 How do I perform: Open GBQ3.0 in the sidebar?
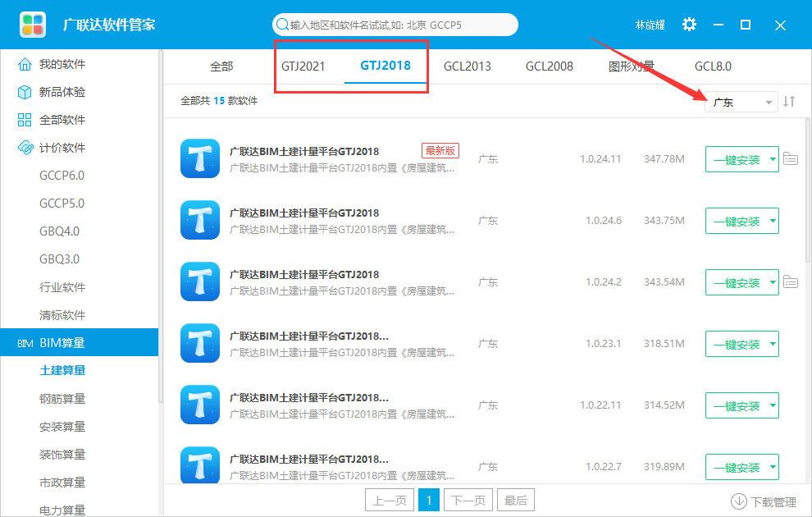click(60, 259)
